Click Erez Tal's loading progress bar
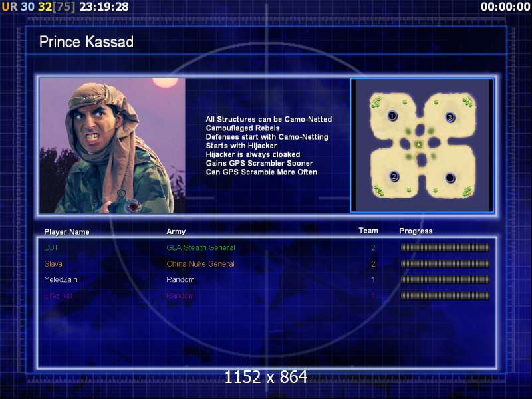This screenshot has height=399, width=532. pyautogui.click(x=445, y=295)
